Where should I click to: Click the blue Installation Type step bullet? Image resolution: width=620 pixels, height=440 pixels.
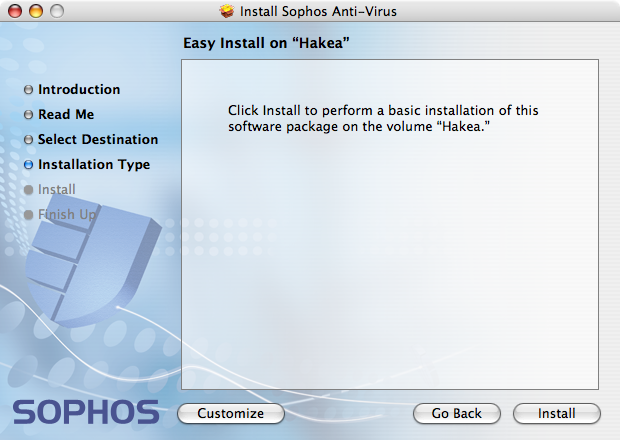point(28,164)
